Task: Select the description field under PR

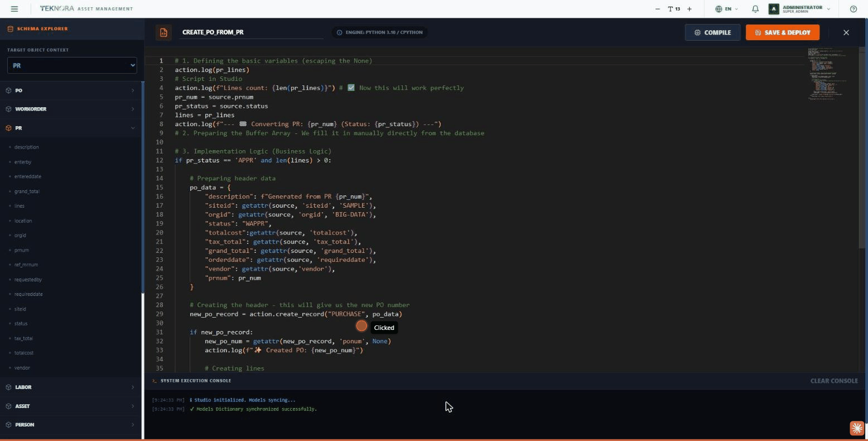Action: 26,147
